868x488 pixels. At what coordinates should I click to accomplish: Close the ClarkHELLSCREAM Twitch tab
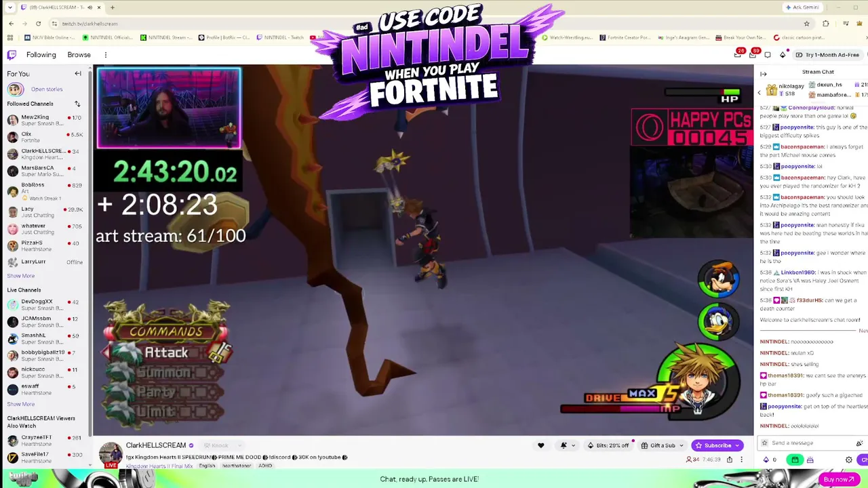[99, 7]
